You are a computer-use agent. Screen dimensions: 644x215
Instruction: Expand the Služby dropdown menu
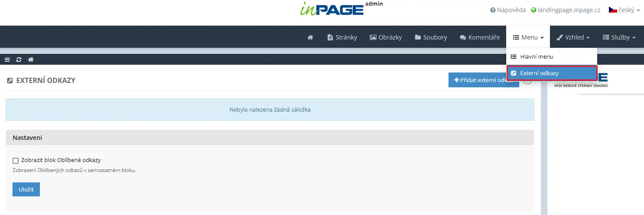tap(619, 37)
